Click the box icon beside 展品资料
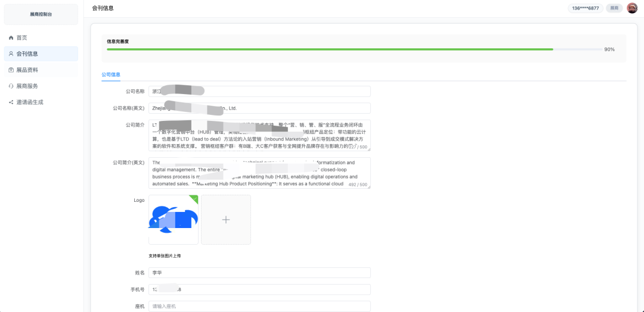This screenshot has height=312, width=644. click(11, 70)
